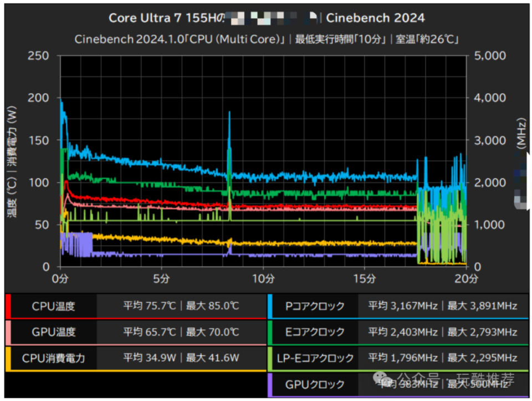Click the right axis label '4,000'
The image size is (532, 401).
490,98
